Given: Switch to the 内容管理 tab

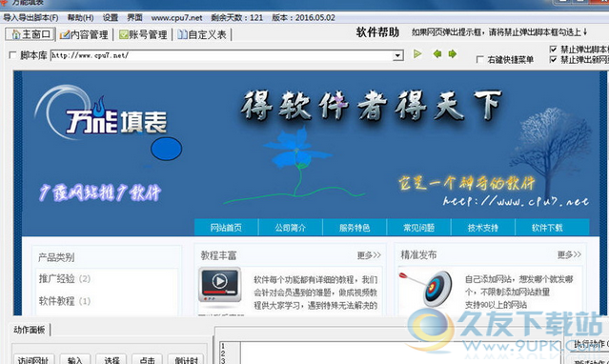Looking at the screenshot, I should pos(84,34).
